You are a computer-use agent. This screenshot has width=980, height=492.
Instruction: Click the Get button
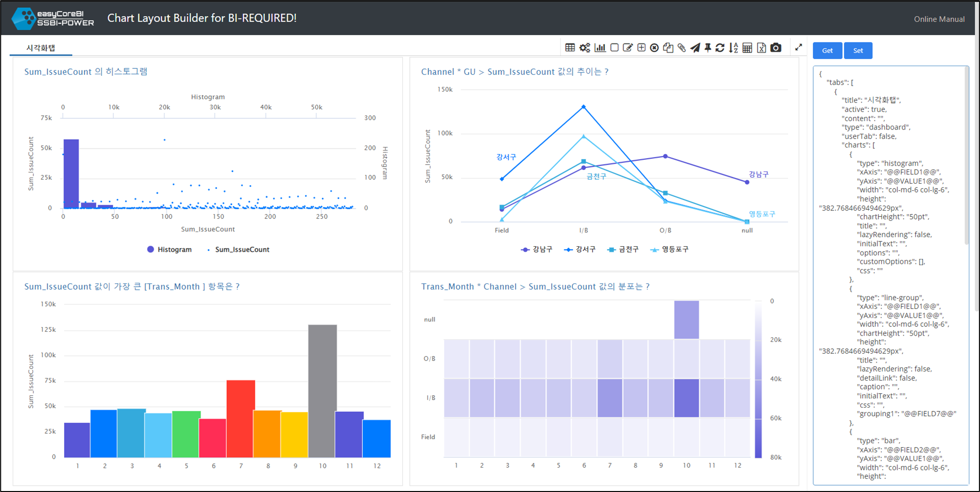click(827, 50)
